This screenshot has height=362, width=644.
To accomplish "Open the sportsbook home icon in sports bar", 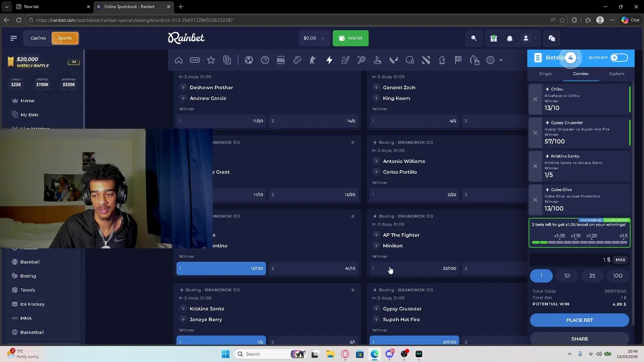I will pos(179,60).
